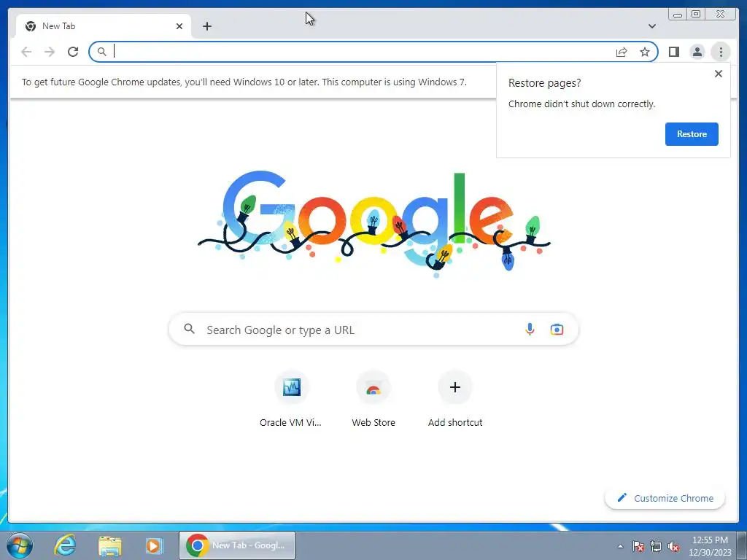Bookmark this tab with the star icon
The width and height of the screenshot is (747, 560).
coord(645,52)
